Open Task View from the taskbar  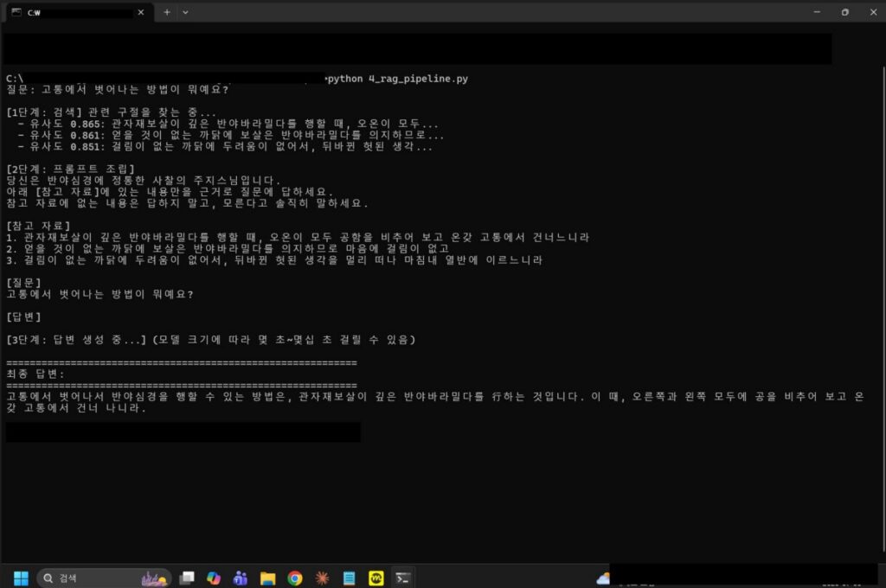[187, 578]
